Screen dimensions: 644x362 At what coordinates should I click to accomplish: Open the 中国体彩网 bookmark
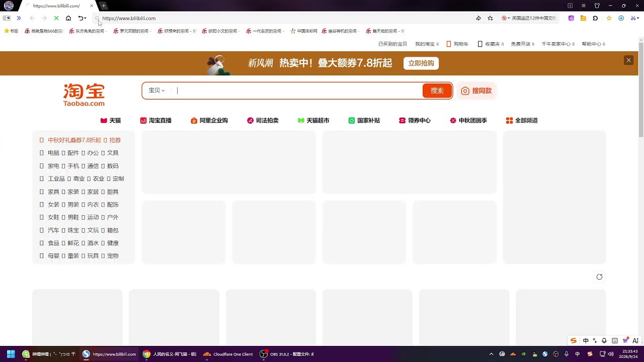pyautogui.click(x=304, y=31)
